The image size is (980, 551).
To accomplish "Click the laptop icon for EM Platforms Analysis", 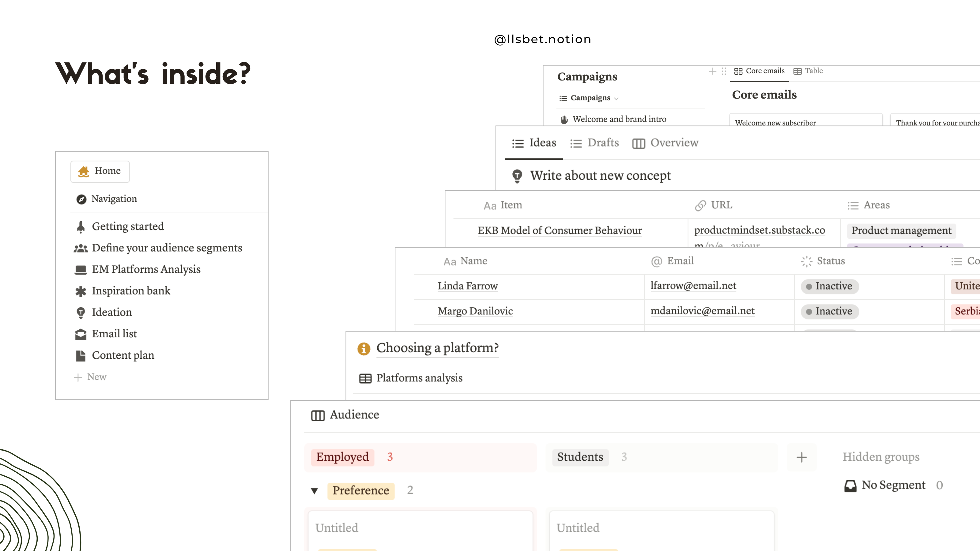I will coord(81,270).
